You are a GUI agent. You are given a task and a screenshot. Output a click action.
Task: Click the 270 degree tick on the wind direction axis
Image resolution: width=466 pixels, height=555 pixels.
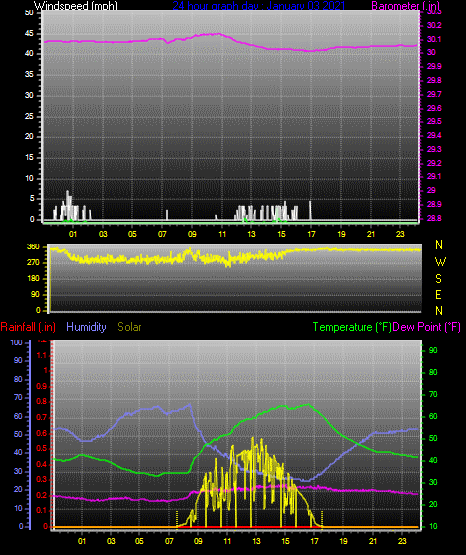pyautogui.click(x=33, y=263)
